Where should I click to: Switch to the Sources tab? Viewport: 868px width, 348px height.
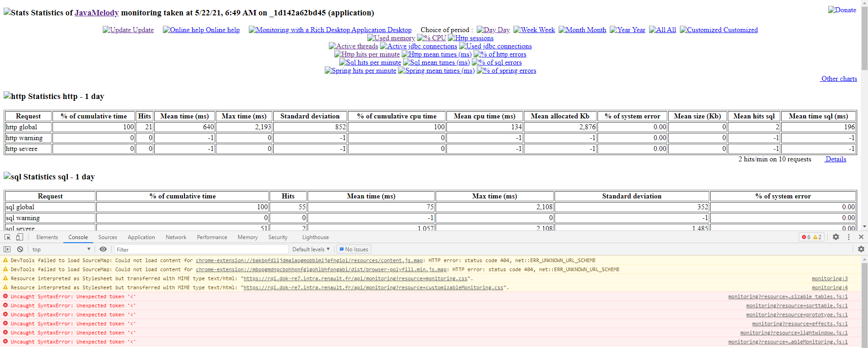tap(108, 237)
